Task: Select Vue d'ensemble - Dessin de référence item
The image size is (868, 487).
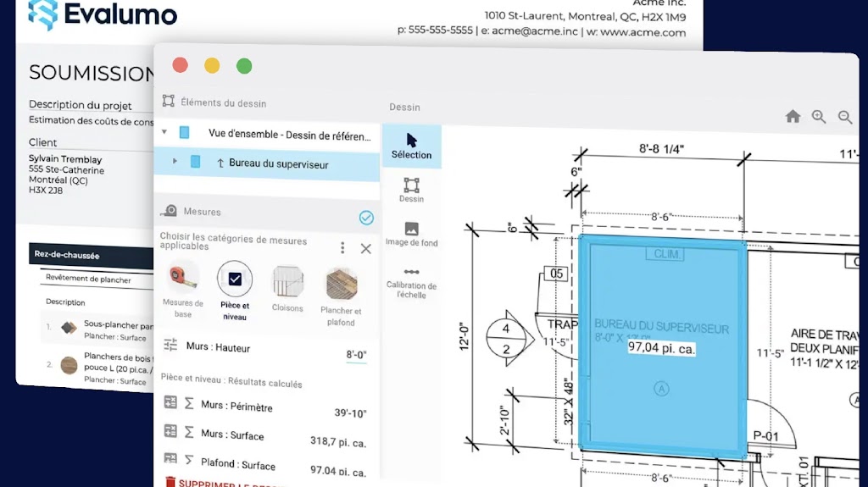Action: tap(290, 135)
